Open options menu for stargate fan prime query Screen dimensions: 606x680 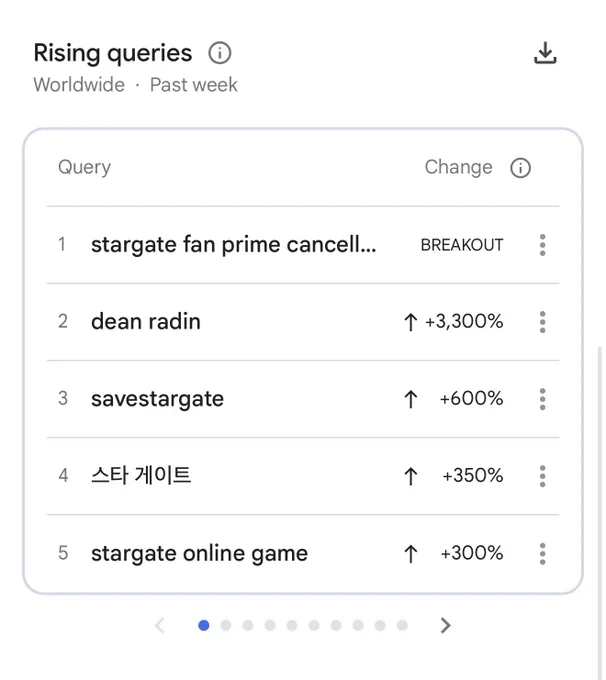[542, 245]
